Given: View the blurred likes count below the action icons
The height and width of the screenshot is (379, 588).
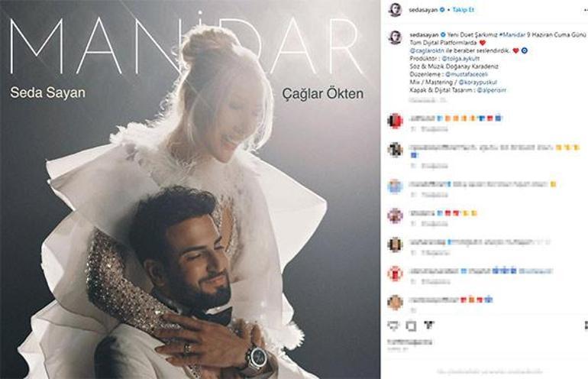Looking at the screenshot, I should [409, 342].
